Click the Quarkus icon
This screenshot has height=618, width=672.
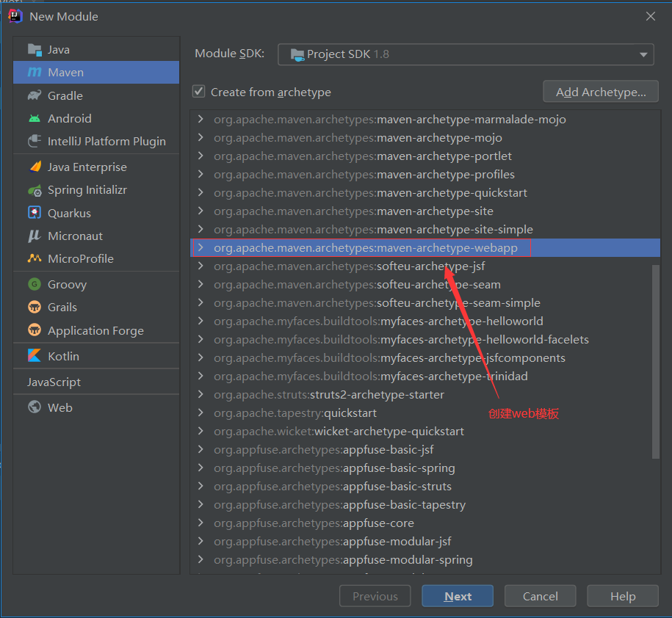point(35,212)
